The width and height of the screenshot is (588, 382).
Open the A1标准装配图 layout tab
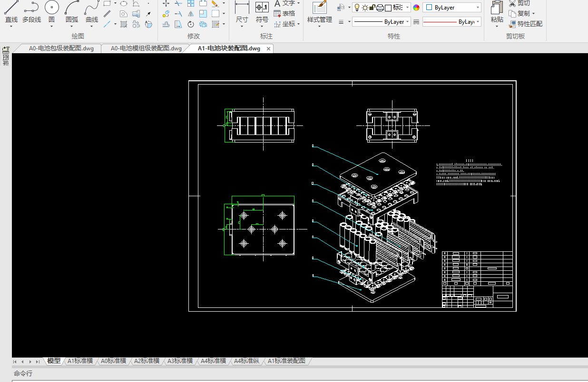(x=286, y=361)
